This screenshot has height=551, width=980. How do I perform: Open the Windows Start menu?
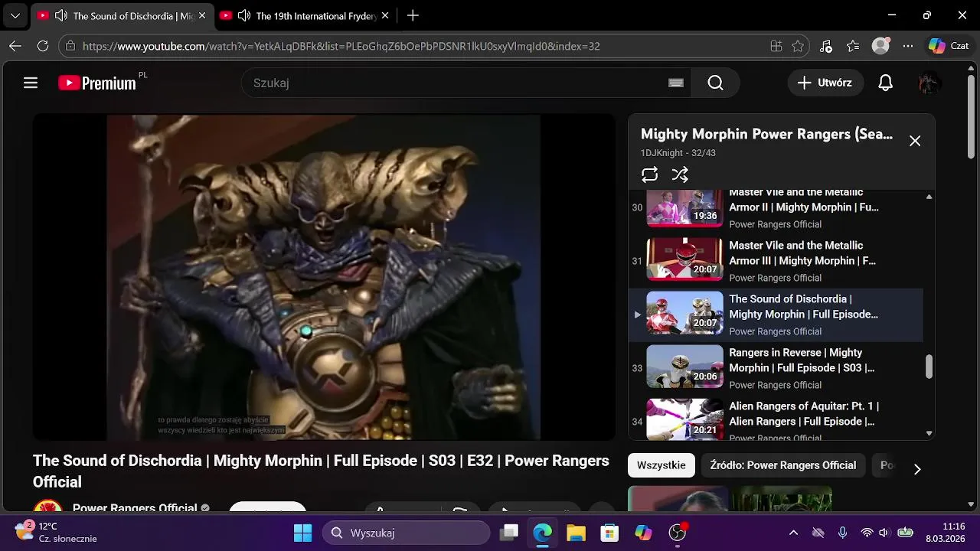302,533
